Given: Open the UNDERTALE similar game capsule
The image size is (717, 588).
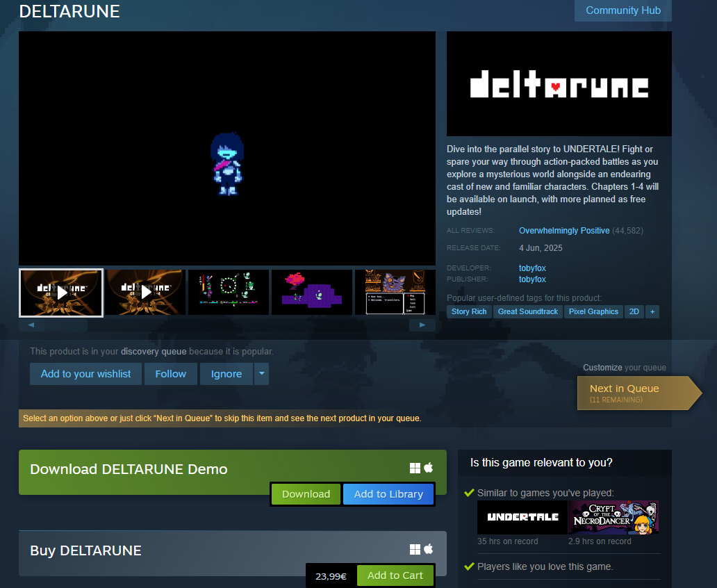Looking at the screenshot, I should tap(522, 517).
